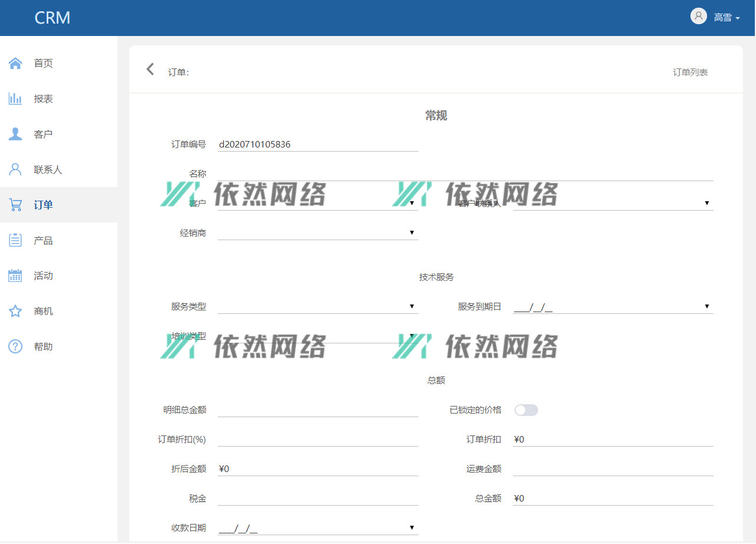The height and width of the screenshot is (544, 756).
Task: Click the 名称 input field
Action: [465, 173]
